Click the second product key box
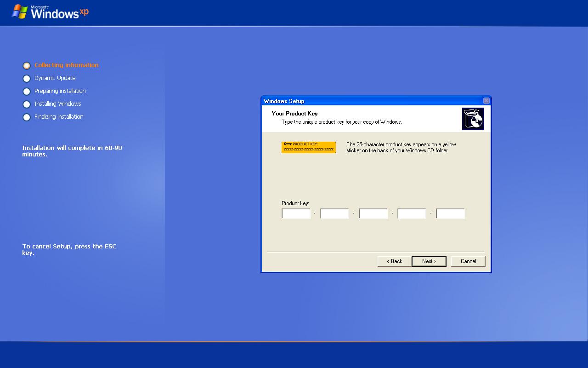 (334, 213)
